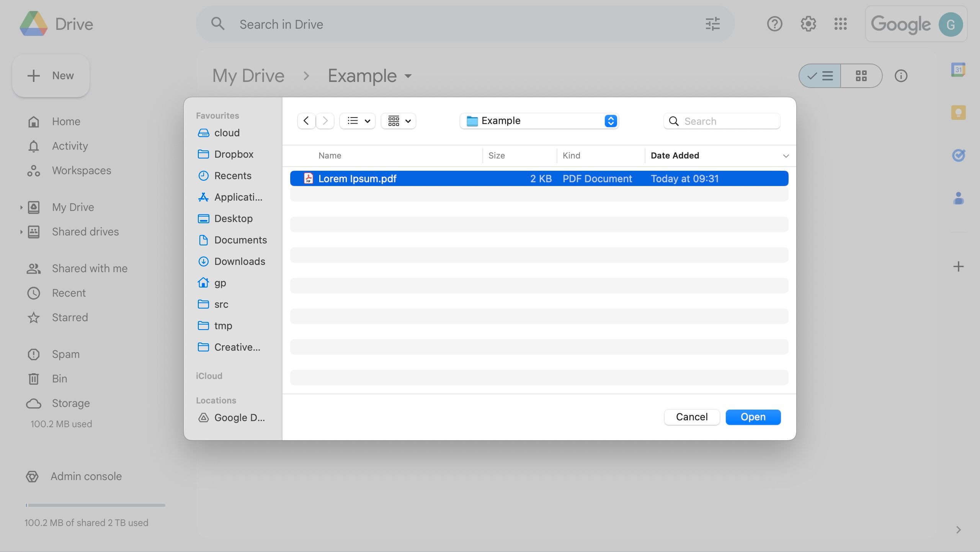Click the back arrow in the file dialog
980x552 pixels.
(x=305, y=121)
